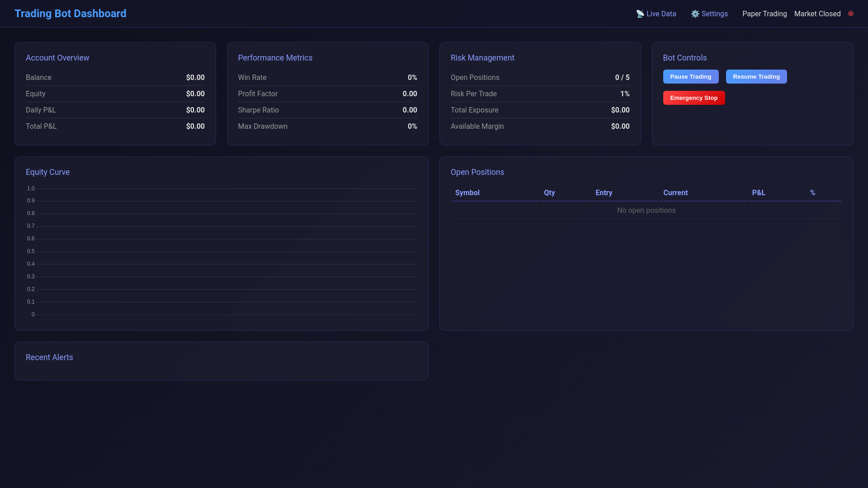This screenshot has height=488, width=868.
Task: Click the Total Exposure row label
Action: [x=474, y=110]
